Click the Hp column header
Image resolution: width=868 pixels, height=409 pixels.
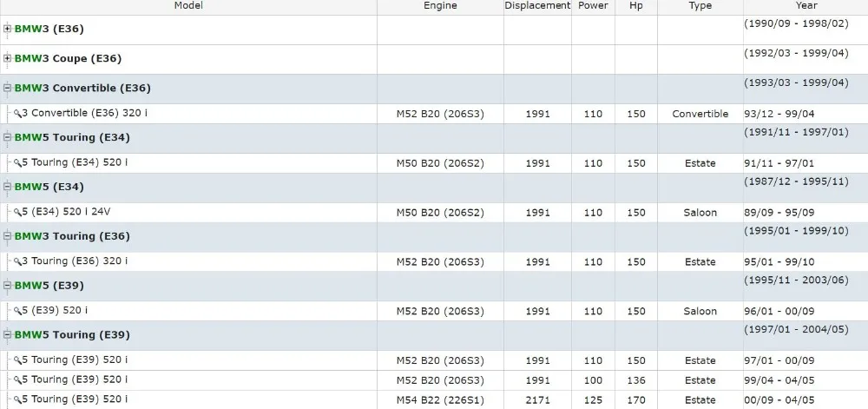636,5
